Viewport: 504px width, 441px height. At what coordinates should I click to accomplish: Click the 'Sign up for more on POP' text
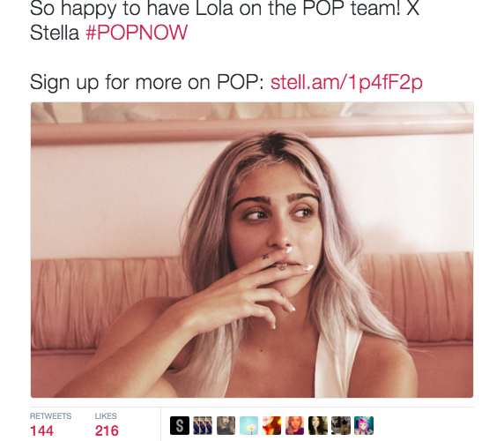point(146,82)
